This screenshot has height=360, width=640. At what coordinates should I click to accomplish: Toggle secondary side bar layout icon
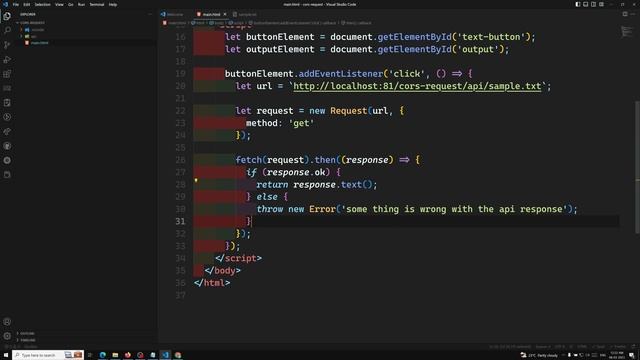593,4
